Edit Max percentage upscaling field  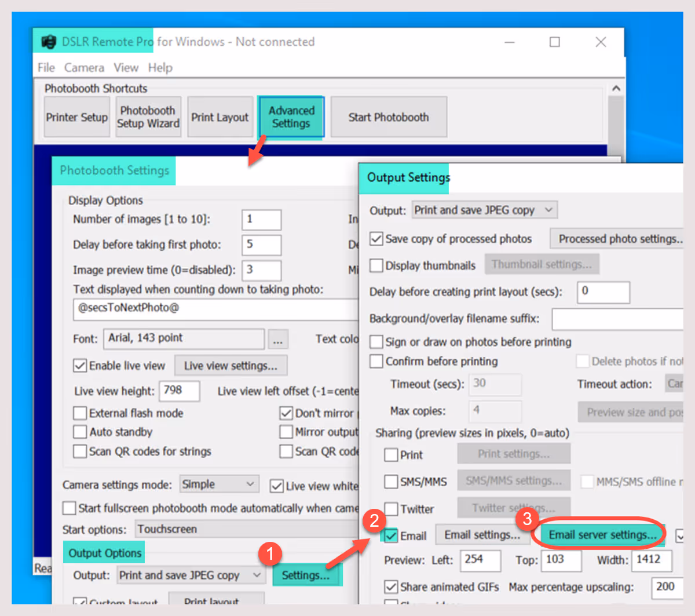[667, 588]
